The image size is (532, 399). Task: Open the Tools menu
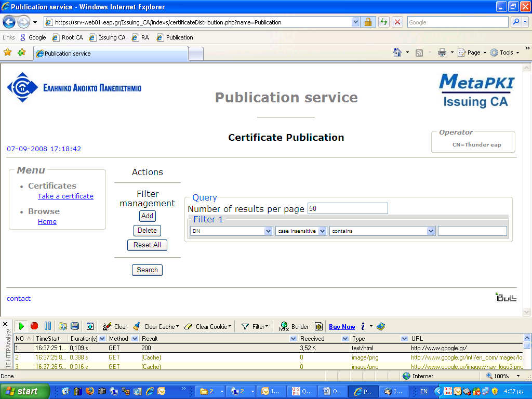point(505,52)
